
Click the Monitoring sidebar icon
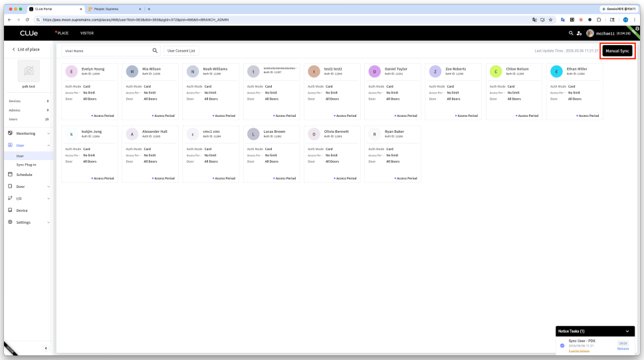[10, 134]
